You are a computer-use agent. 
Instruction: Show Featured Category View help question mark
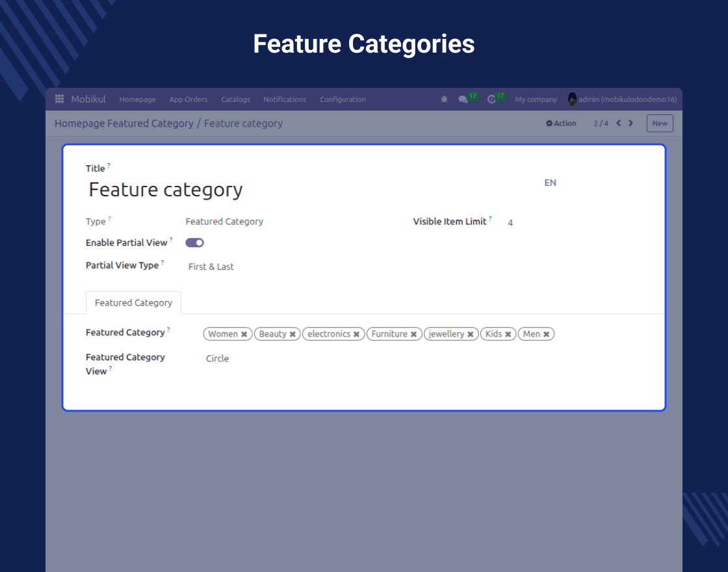[x=110, y=368]
